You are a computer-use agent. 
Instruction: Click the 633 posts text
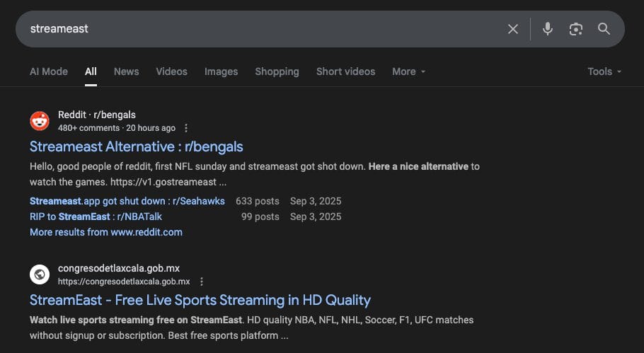(x=258, y=201)
